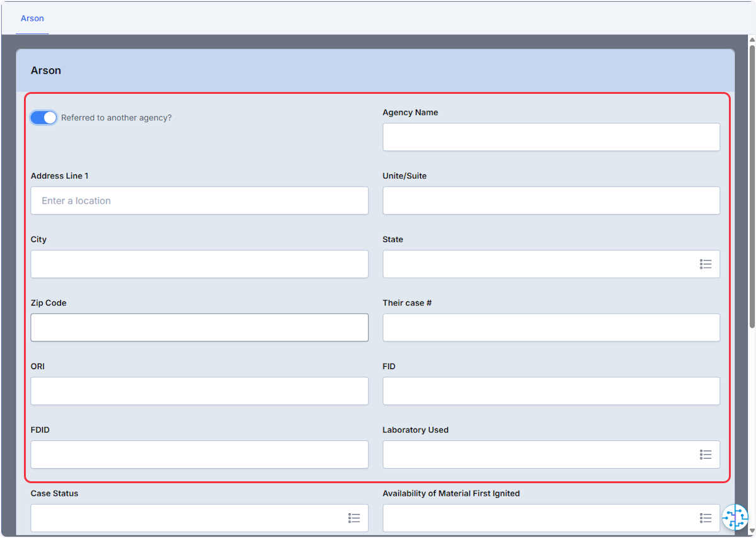Open the Case Status dropdown field
Image resolution: width=756 pixels, height=538 pixels.
coord(199,518)
